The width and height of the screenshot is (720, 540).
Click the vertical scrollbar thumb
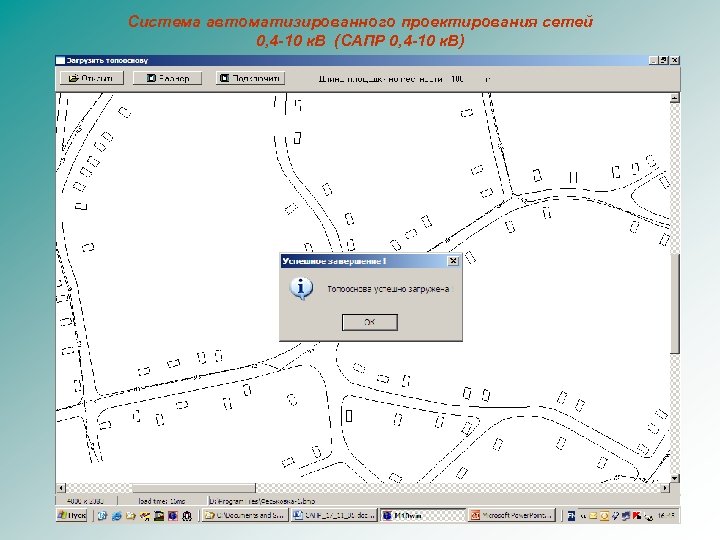point(675,303)
